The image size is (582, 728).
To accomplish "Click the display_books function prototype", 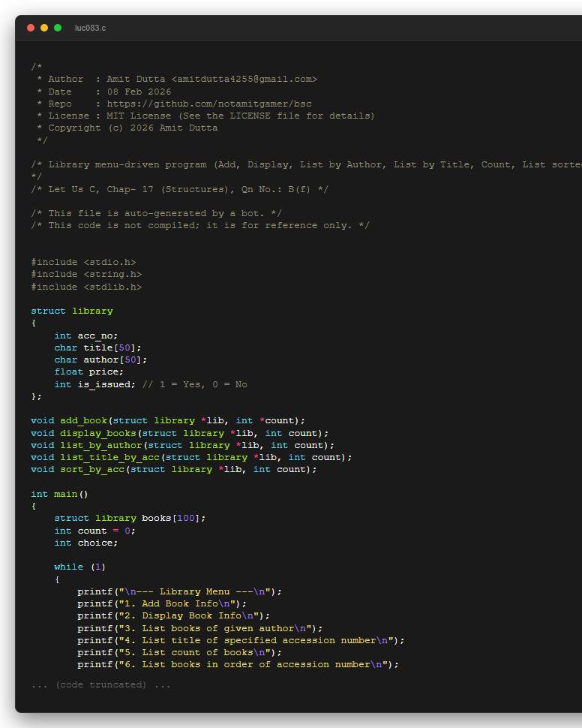I will coord(179,433).
